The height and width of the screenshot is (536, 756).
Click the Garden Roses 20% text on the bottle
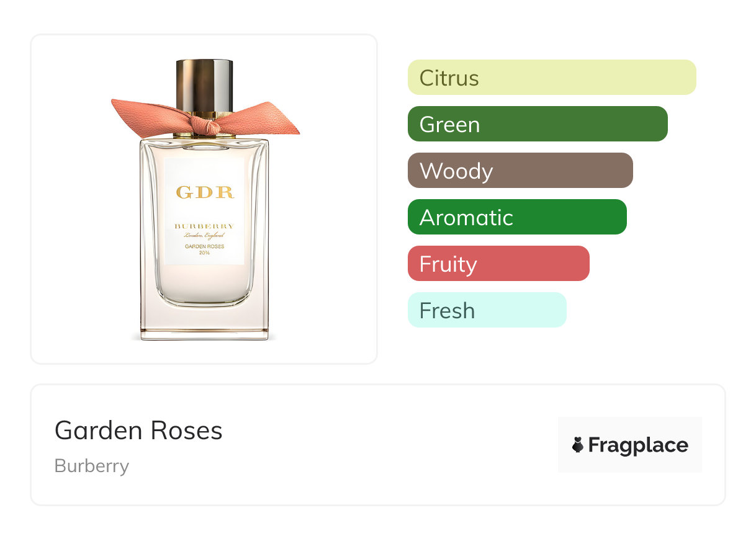(205, 249)
